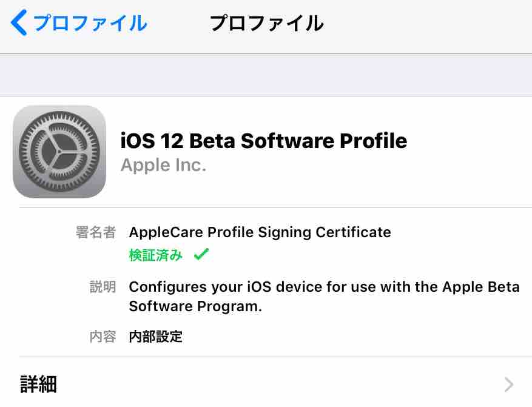Click the Apple Inc. publisher text
Viewport: 532px width, 407px height.
[163, 165]
